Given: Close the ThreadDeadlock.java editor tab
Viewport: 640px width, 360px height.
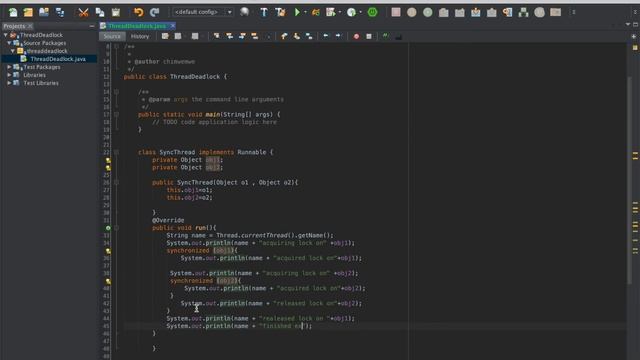Looking at the screenshot, I should tap(173, 26).
